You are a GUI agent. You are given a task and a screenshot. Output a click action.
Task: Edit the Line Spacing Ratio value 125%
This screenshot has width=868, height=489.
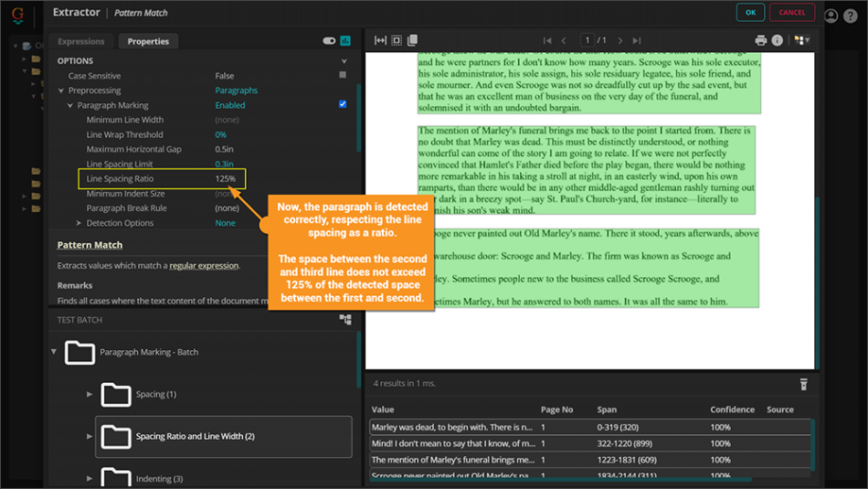point(226,178)
